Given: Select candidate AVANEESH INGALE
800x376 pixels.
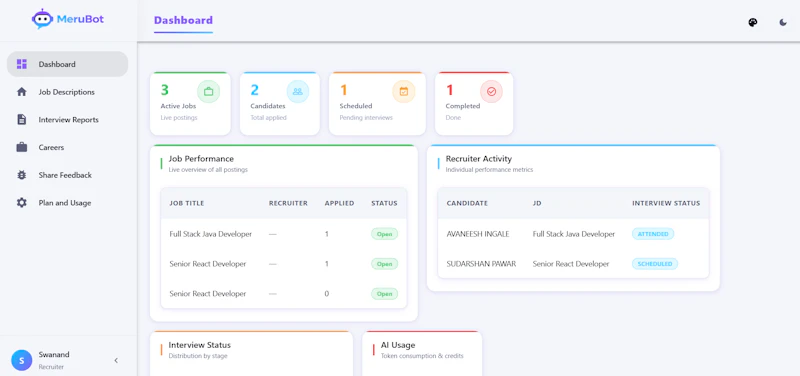Looking at the screenshot, I should [478, 234].
